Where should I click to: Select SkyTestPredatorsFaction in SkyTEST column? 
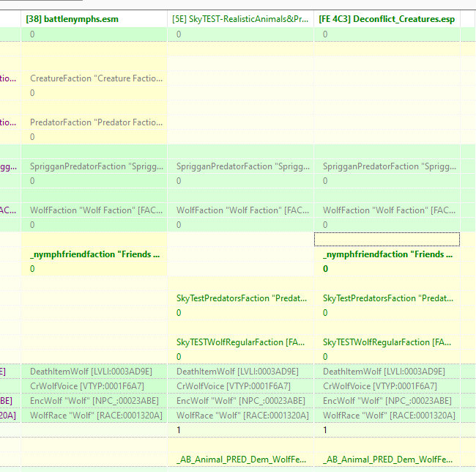click(x=240, y=298)
